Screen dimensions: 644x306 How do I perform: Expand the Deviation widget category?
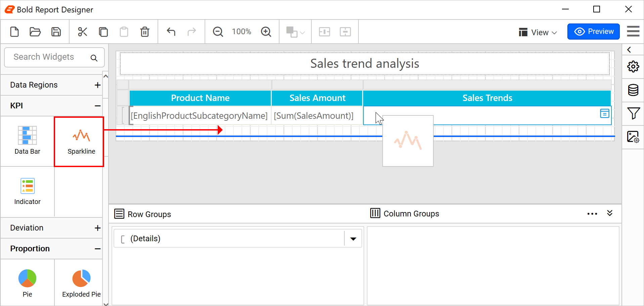pyautogui.click(x=97, y=228)
